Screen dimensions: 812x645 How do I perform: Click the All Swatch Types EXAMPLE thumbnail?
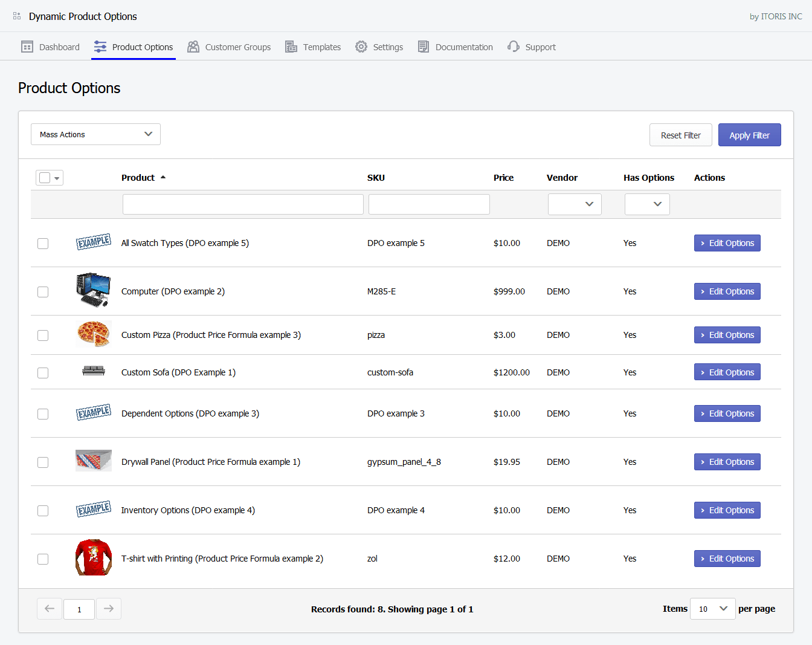coord(94,242)
